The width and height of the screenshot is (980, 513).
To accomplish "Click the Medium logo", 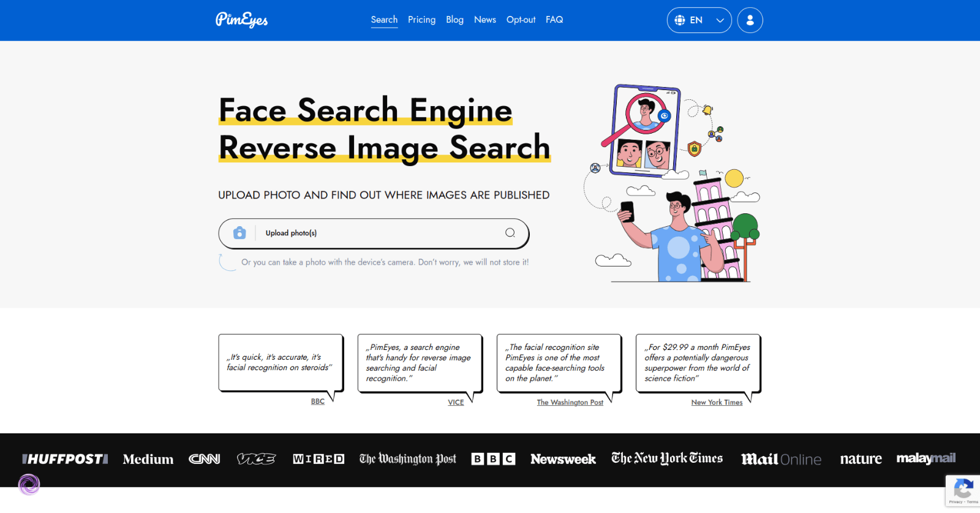I will point(148,459).
